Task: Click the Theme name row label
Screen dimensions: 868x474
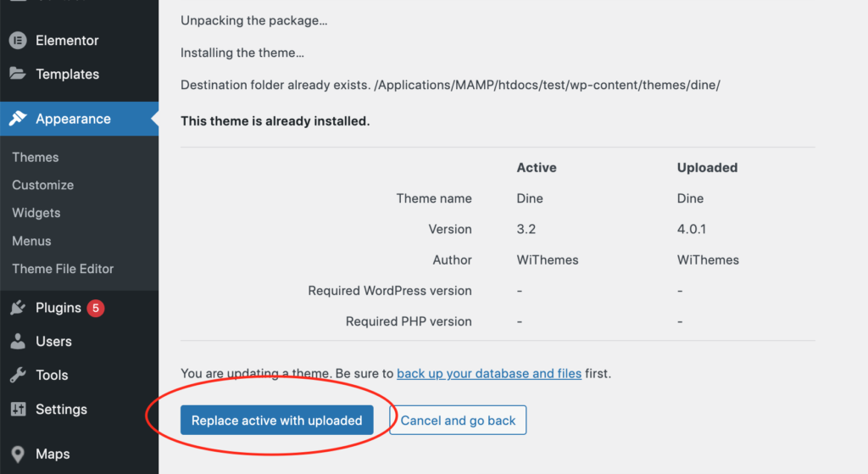Action: coord(434,198)
